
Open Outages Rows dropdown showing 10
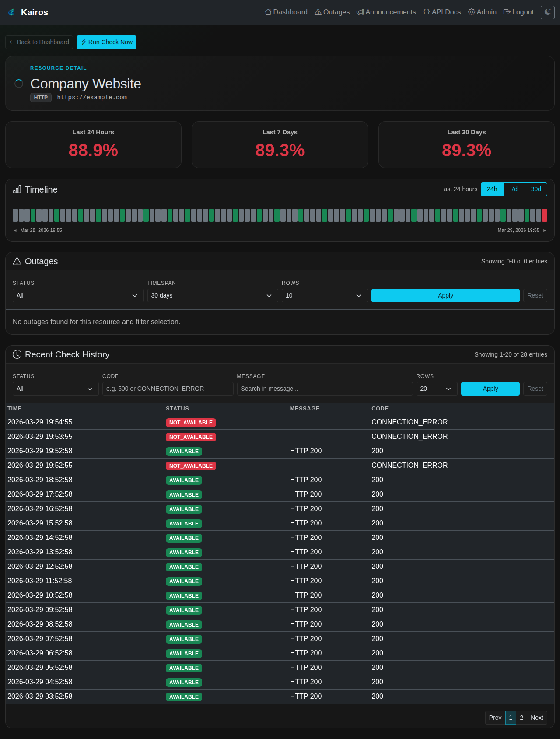click(325, 295)
